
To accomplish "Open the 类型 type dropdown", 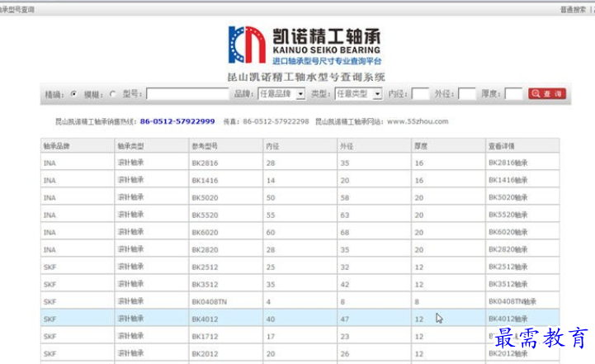I will click(x=358, y=94).
